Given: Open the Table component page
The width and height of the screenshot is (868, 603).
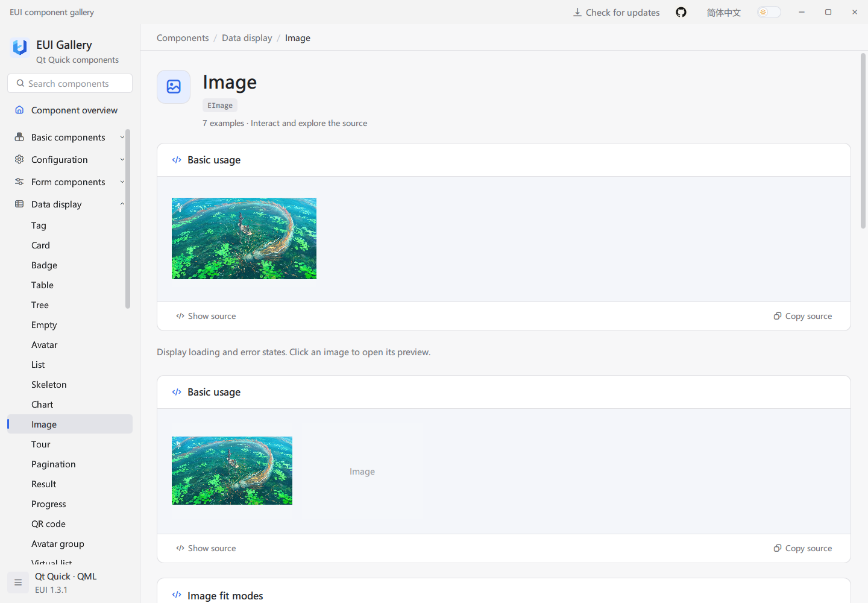Looking at the screenshot, I should click(x=70, y=285).
